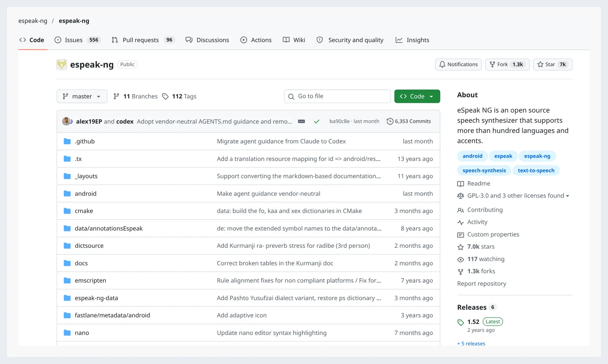Open the Actions tab
The width and height of the screenshot is (608, 364).
[256, 40]
